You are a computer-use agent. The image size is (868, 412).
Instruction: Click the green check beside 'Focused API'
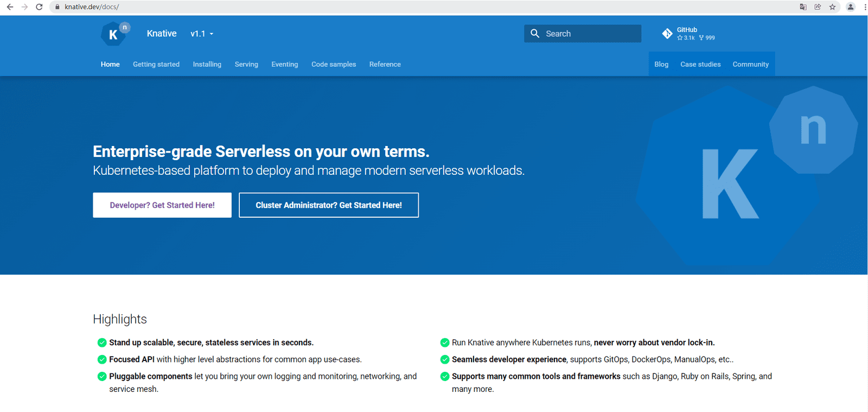click(x=101, y=359)
